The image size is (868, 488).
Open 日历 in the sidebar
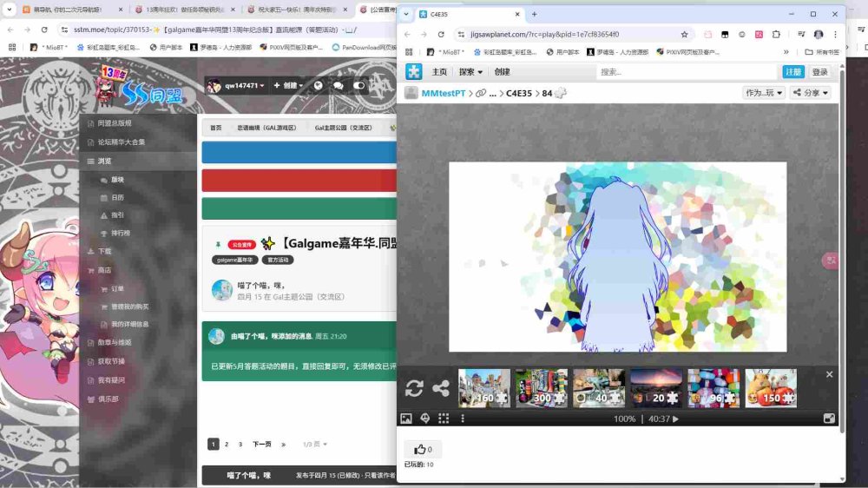point(117,198)
